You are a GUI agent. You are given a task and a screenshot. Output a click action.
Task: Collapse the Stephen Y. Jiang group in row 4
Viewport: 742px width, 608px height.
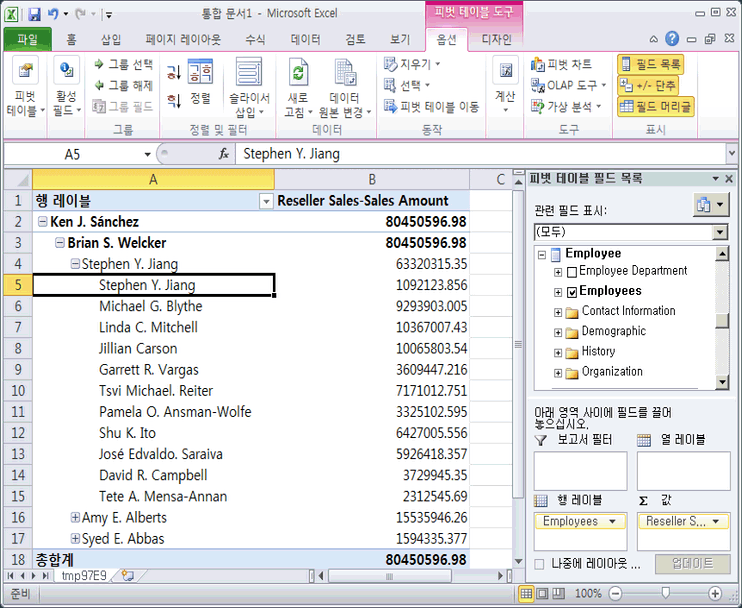point(75,264)
